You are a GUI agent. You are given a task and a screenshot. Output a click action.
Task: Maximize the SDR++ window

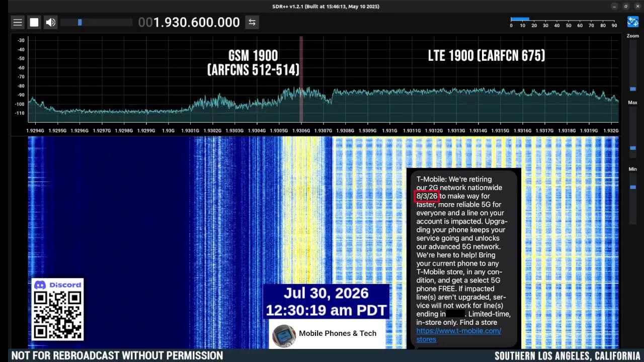coord(626,6)
